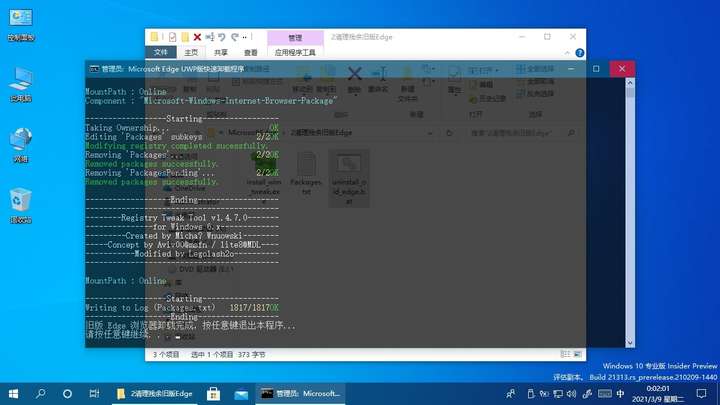Screen dimensions: 720x405
Task: Switch to the 查看 (View) ribbon tab
Action: coord(251,52)
